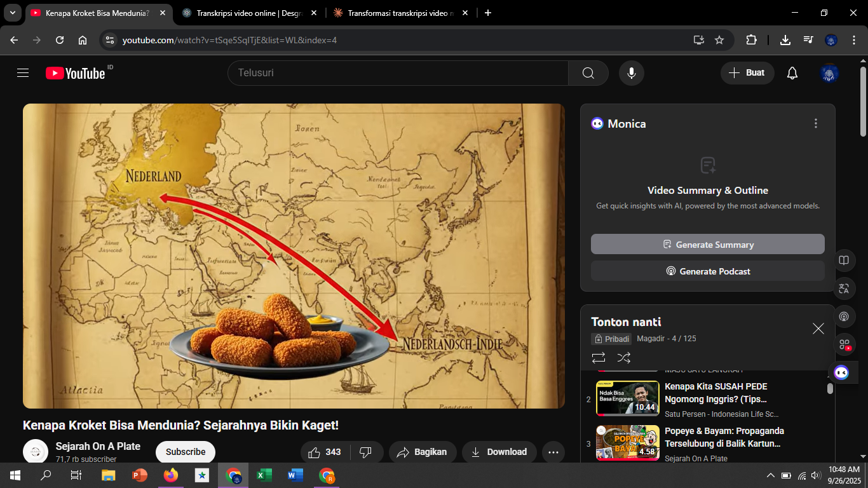Click the Generate Summary button
Viewport: 868px width, 488px height.
click(x=707, y=245)
